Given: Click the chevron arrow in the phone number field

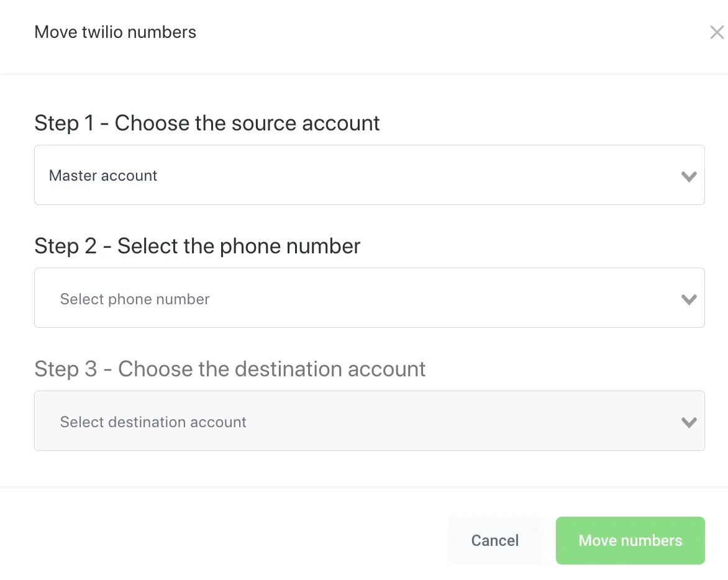Looking at the screenshot, I should 689,299.
